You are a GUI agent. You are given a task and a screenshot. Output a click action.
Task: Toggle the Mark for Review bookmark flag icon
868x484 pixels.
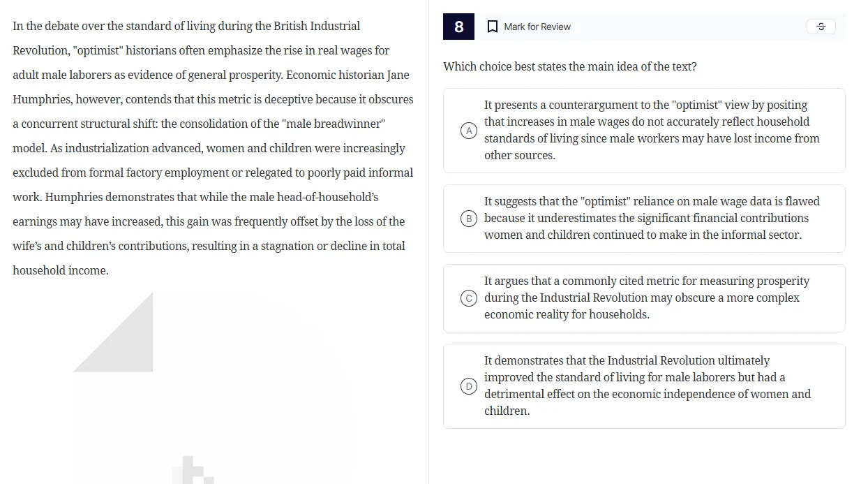click(493, 26)
